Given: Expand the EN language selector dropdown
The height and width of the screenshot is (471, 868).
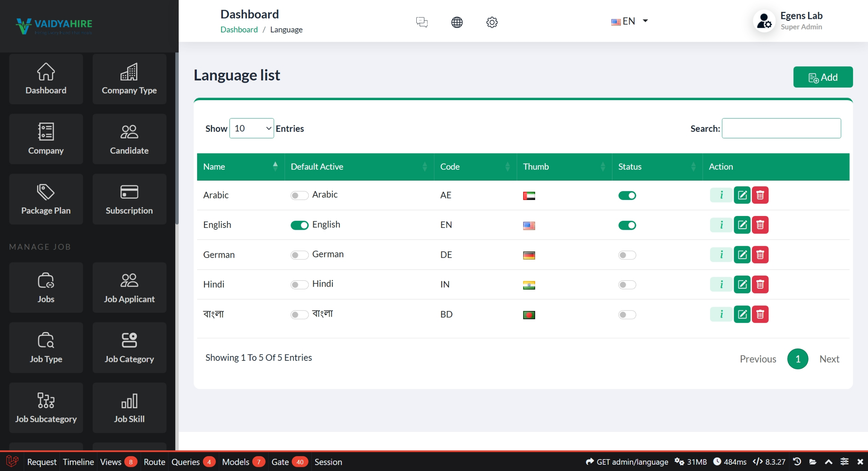Looking at the screenshot, I should (630, 21).
